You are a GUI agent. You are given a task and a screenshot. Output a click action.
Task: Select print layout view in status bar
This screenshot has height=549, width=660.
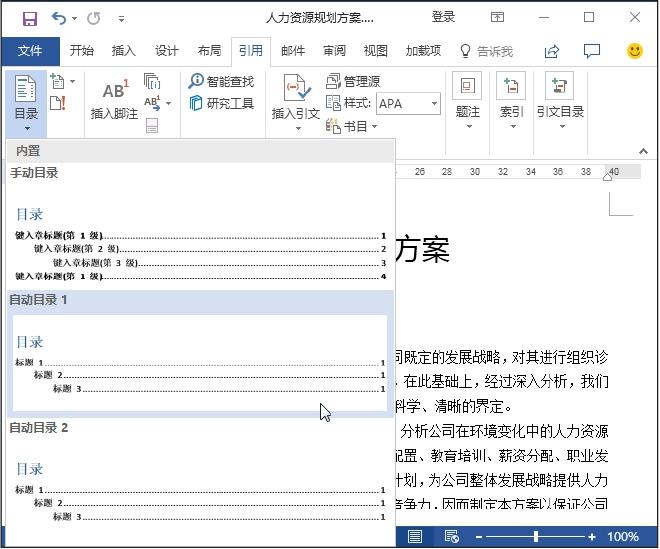pos(414,537)
